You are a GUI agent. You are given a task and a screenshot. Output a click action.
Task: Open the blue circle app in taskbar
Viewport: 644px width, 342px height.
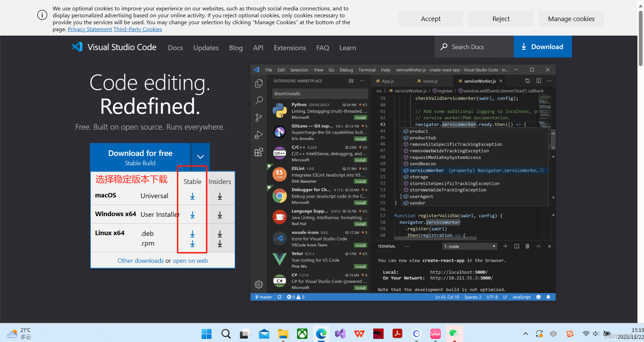coord(417,334)
